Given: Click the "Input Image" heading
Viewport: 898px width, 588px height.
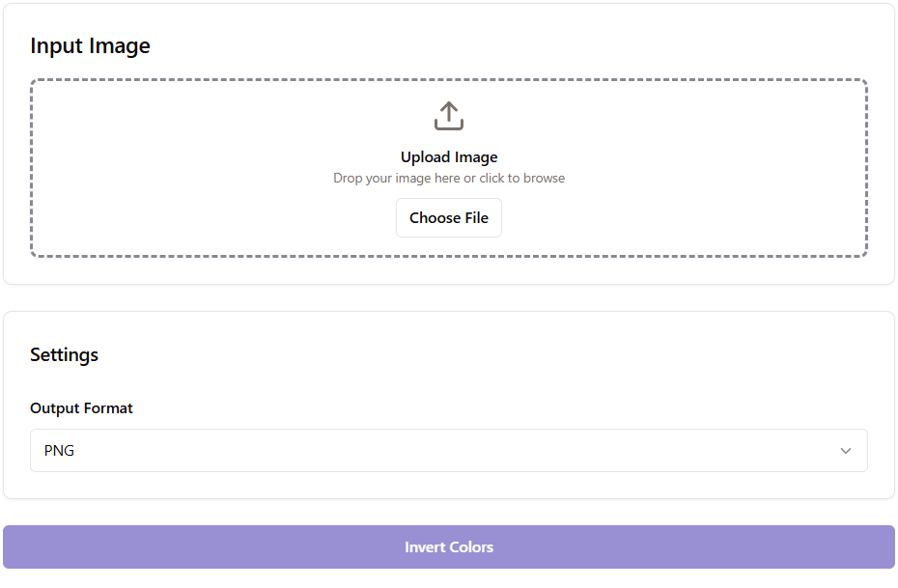Looking at the screenshot, I should click(90, 46).
